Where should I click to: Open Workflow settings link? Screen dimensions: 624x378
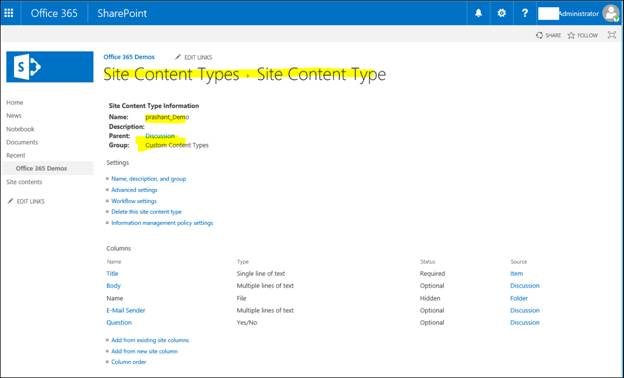(x=134, y=201)
